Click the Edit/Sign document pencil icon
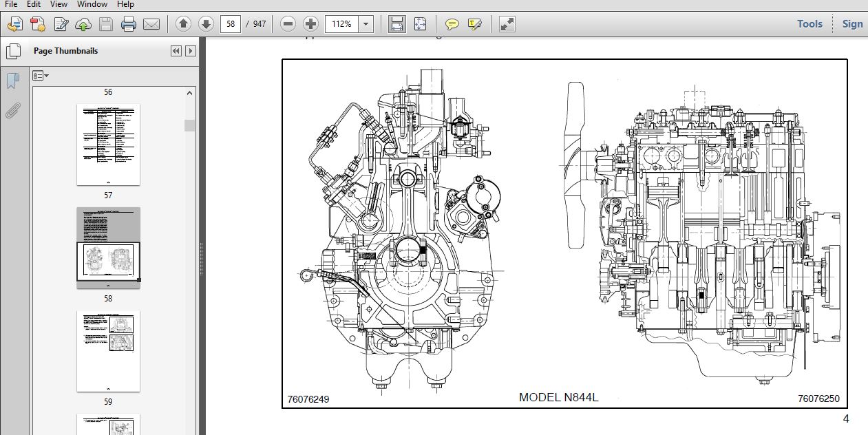This screenshot has width=868, height=435. [61, 25]
